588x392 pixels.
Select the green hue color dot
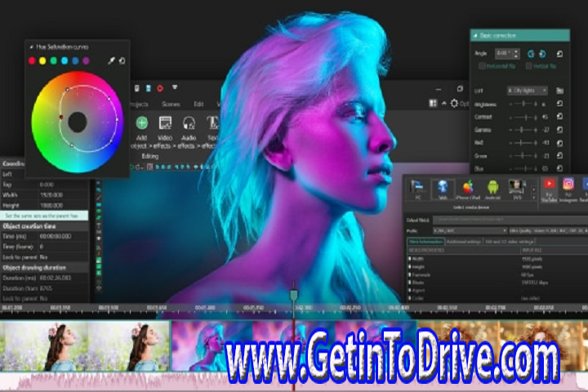[x=54, y=60]
